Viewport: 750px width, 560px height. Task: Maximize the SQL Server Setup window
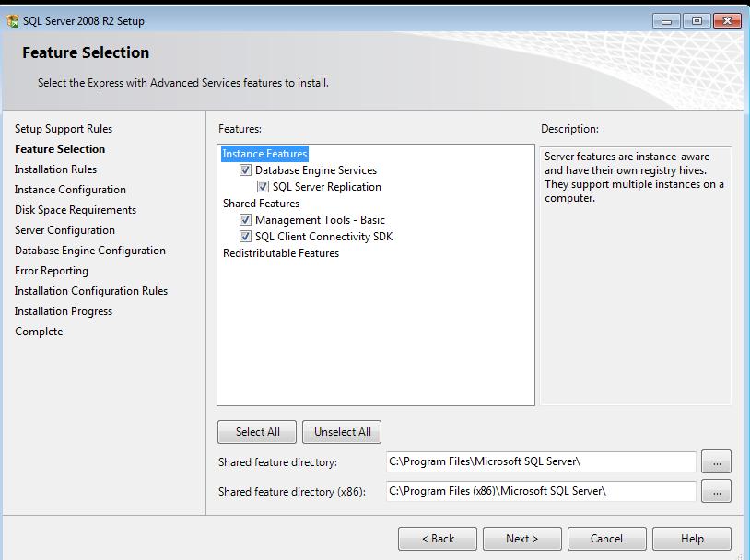point(697,21)
